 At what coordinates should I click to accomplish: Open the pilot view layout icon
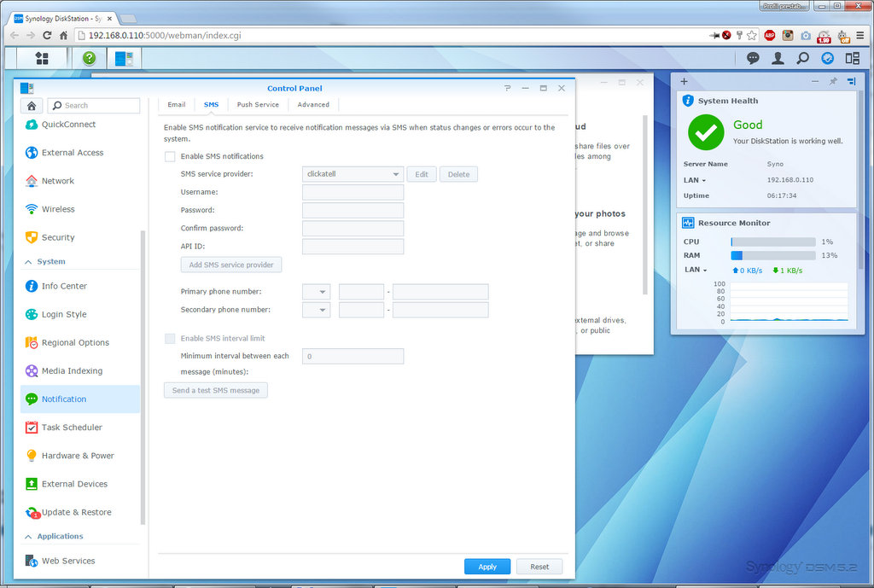[853, 58]
